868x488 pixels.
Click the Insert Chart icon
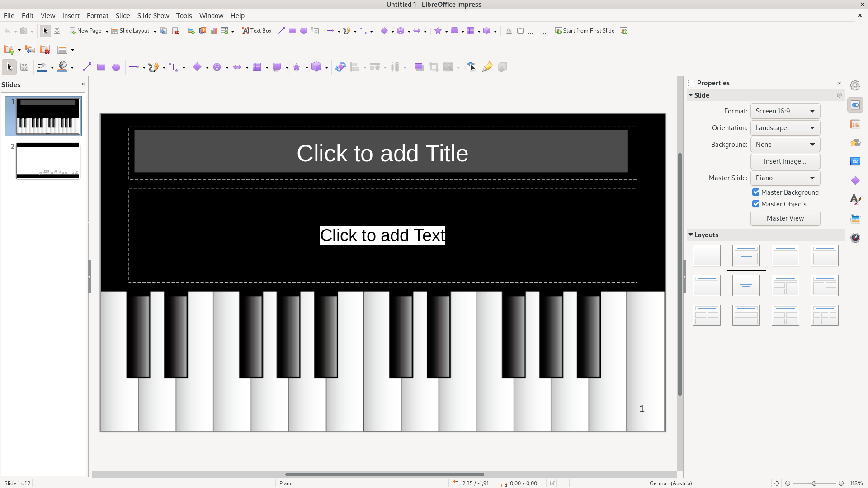coord(214,31)
